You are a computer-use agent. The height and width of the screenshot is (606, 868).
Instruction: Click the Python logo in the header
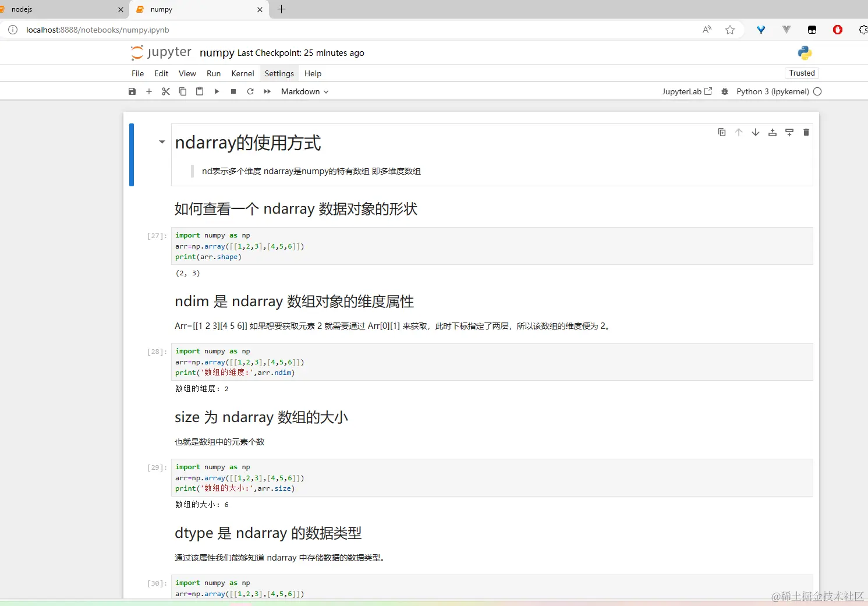[x=805, y=53]
